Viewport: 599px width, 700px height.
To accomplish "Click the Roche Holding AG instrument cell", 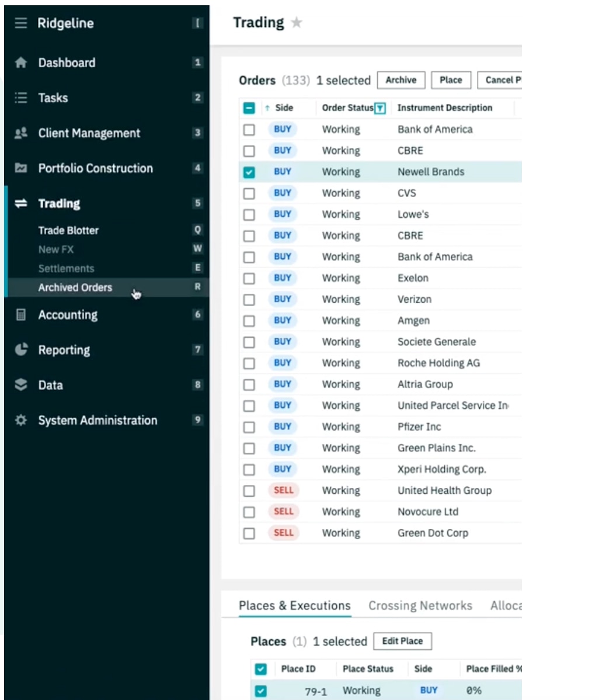I will (439, 363).
